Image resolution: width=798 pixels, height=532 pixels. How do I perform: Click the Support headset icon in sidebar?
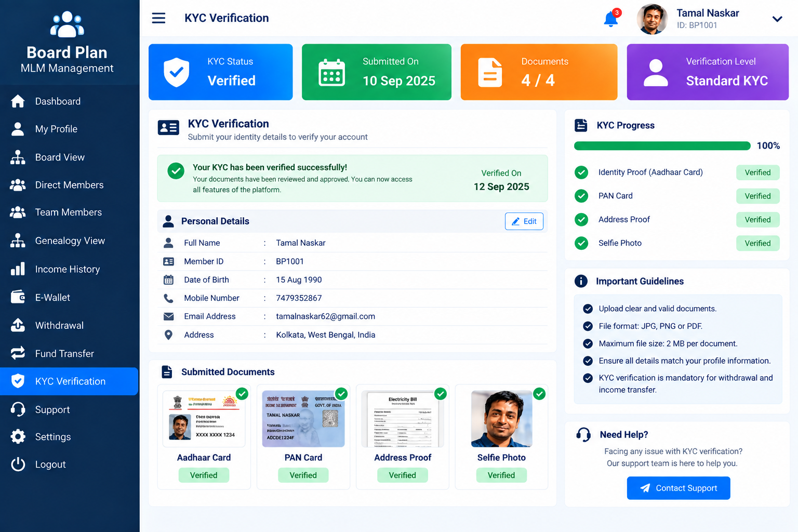(x=18, y=409)
